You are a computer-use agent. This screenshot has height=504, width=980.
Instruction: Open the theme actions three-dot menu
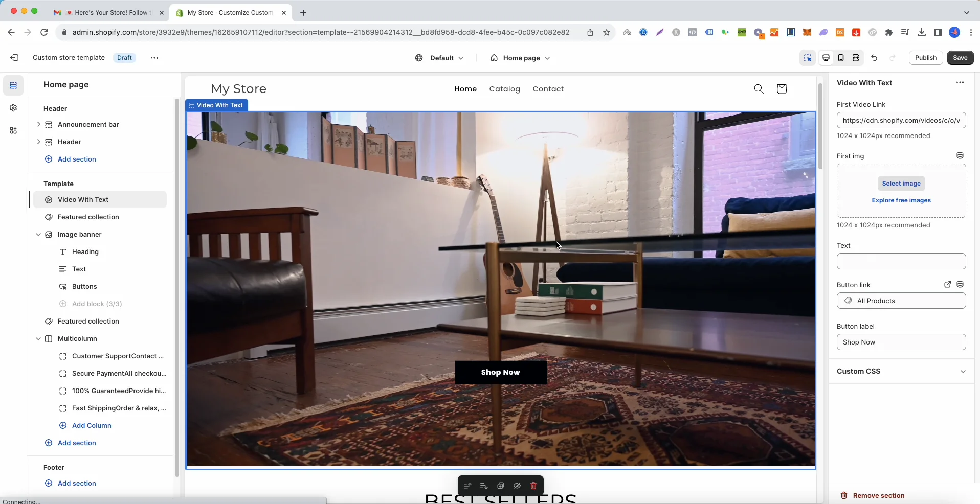pos(154,58)
